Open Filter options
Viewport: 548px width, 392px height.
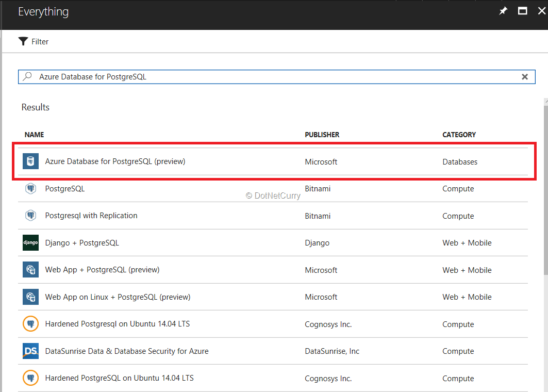point(34,42)
